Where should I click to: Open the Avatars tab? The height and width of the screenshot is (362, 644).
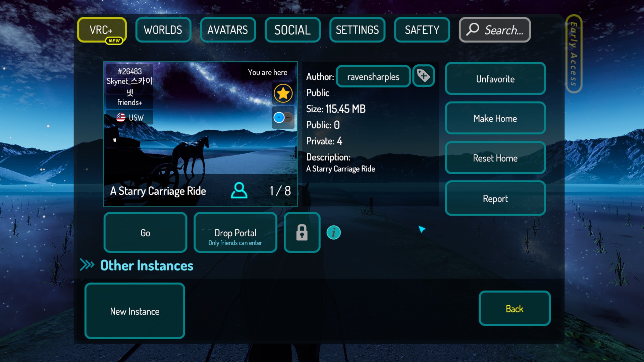(228, 30)
